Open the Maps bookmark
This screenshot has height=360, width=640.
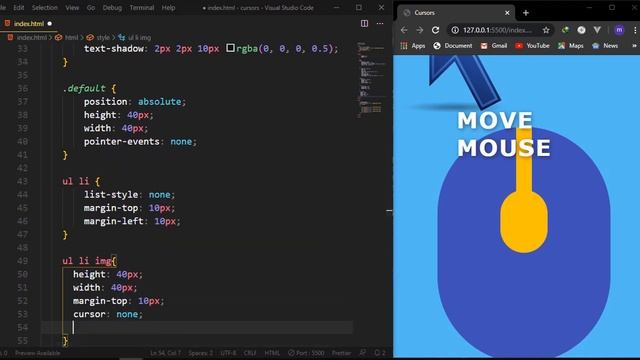point(571,46)
